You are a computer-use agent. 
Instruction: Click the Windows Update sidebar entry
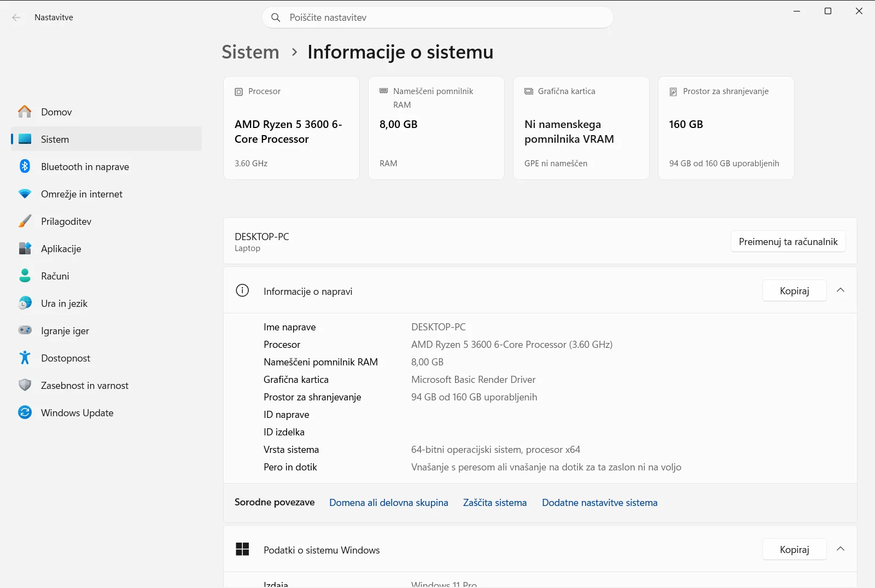coord(106,412)
